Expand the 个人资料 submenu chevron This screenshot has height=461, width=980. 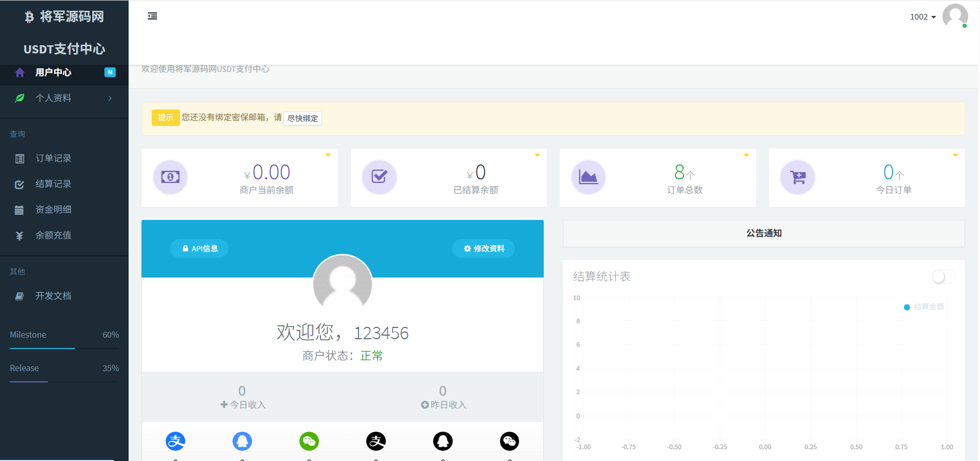point(110,98)
